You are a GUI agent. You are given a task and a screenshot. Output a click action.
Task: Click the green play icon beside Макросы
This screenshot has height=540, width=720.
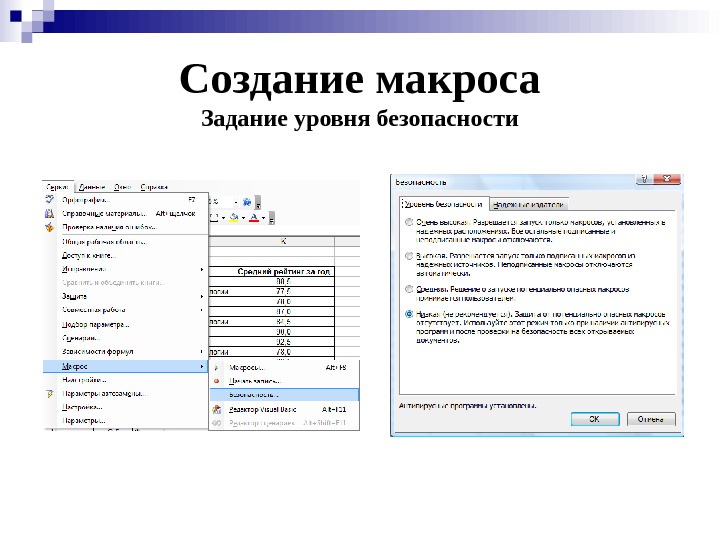[x=217, y=367]
